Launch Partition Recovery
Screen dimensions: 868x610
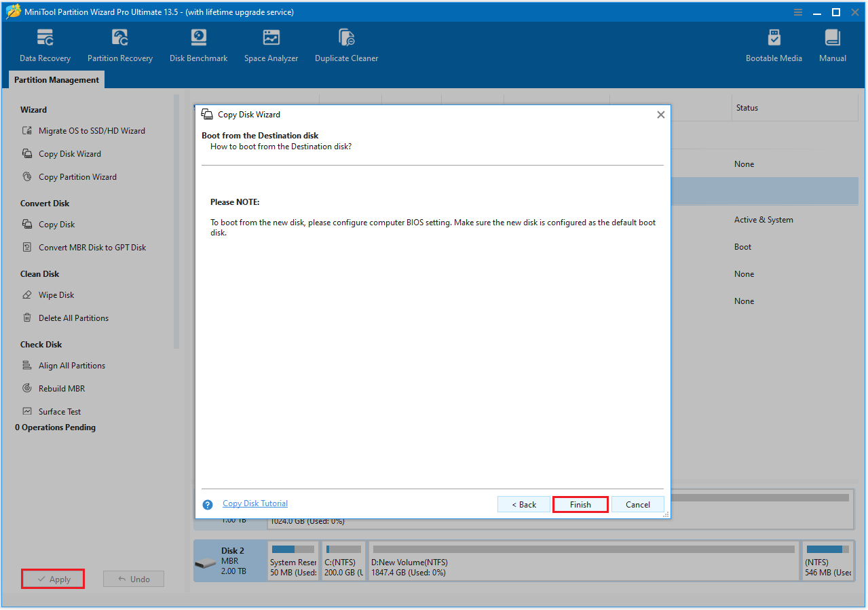coord(119,44)
